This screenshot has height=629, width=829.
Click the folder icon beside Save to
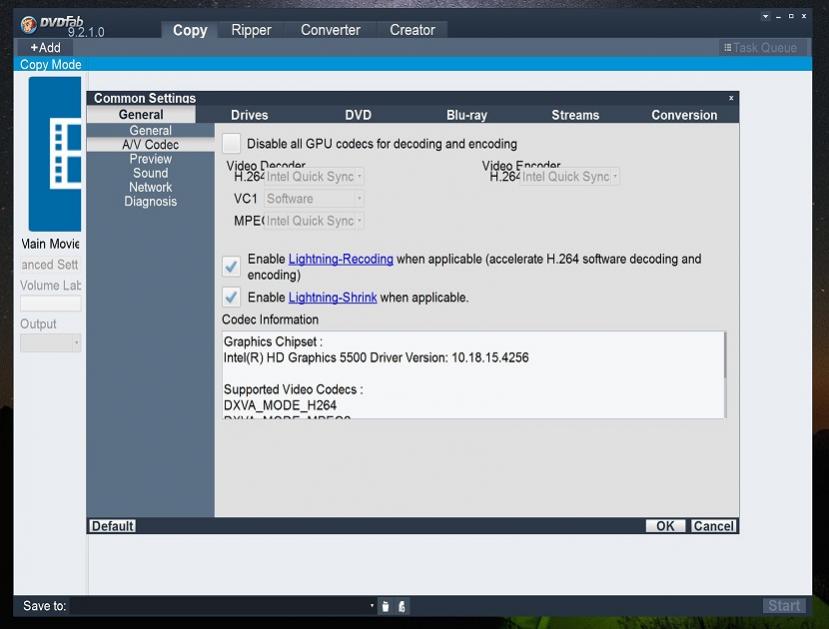(385, 606)
